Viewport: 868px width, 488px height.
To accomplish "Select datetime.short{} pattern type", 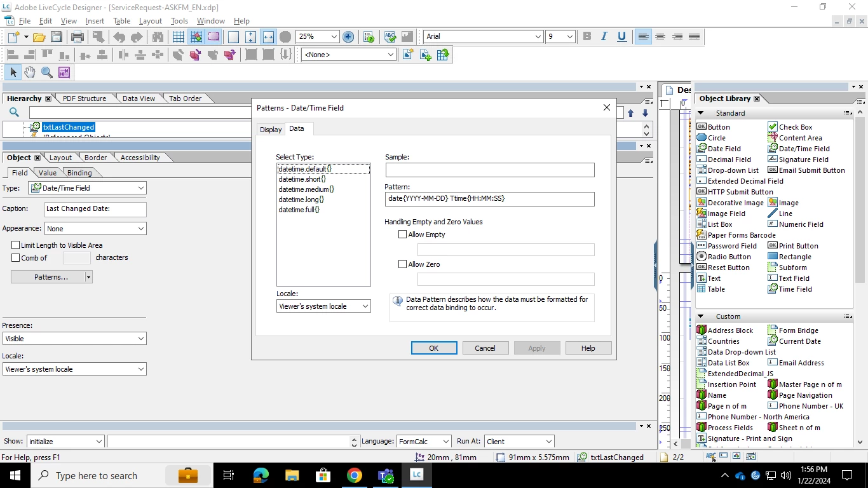I will (x=302, y=179).
